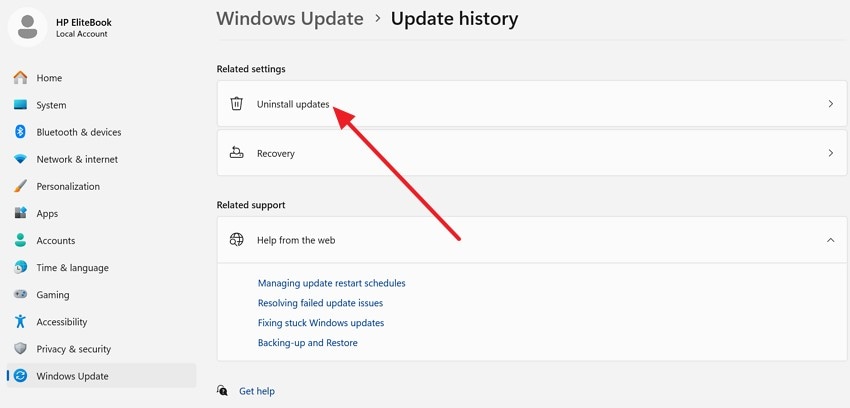Click the Recovery drive icon
Image resolution: width=850 pixels, height=408 pixels.
point(236,153)
